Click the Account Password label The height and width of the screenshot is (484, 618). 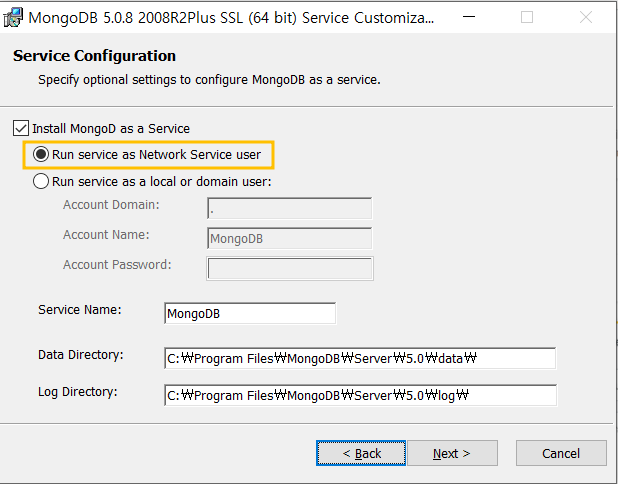(117, 264)
